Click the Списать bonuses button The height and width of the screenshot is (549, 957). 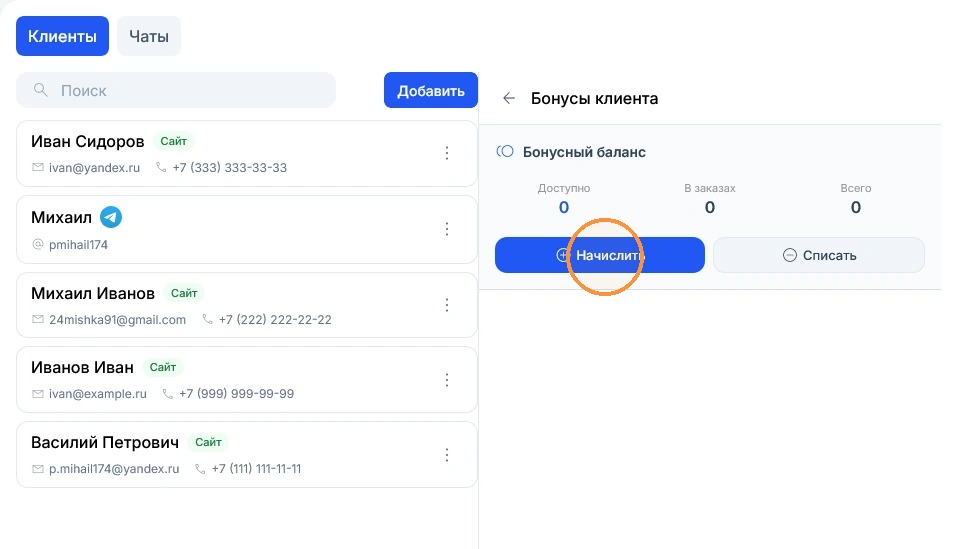[819, 255]
